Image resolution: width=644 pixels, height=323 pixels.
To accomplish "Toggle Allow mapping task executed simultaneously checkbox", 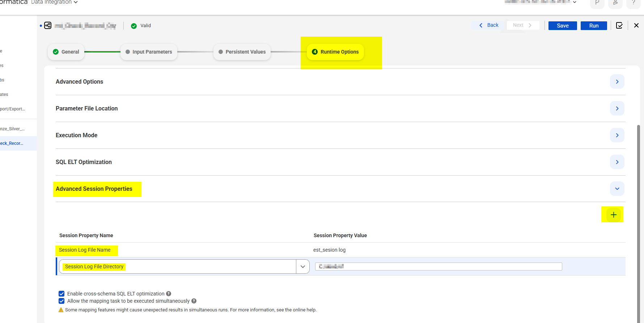I will (x=62, y=301).
